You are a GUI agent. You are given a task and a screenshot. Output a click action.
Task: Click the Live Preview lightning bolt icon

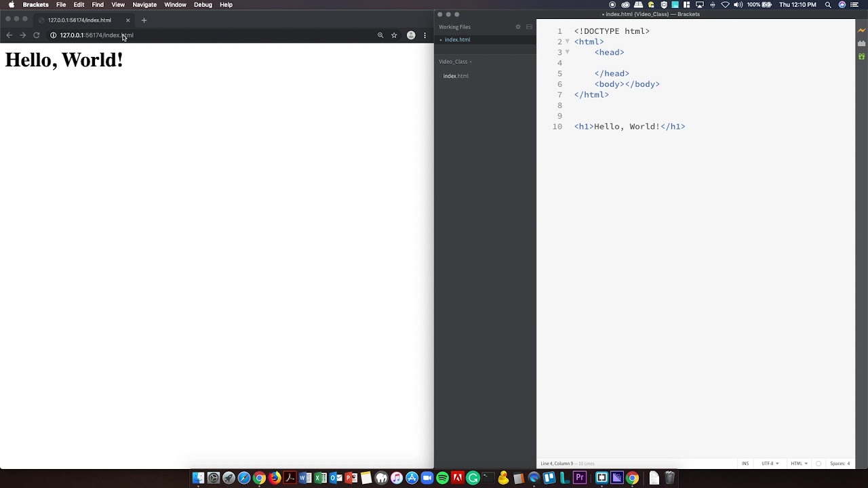point(861,30)
